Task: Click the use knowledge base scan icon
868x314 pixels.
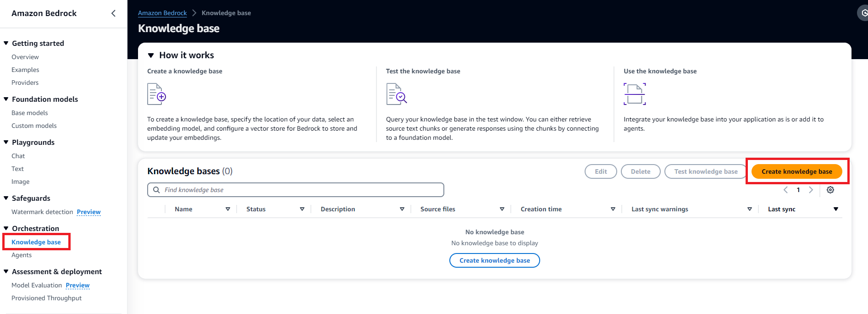Action: [x=635, y=94]
